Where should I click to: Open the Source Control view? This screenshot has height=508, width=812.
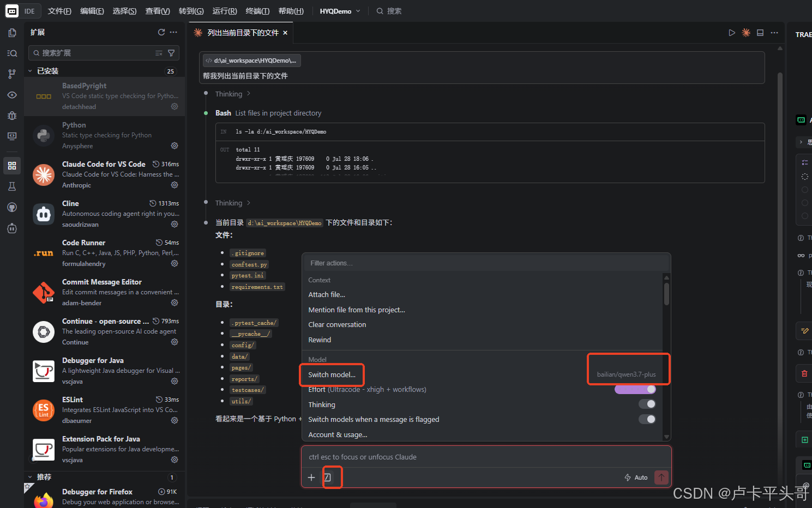(x=12, y=74)
